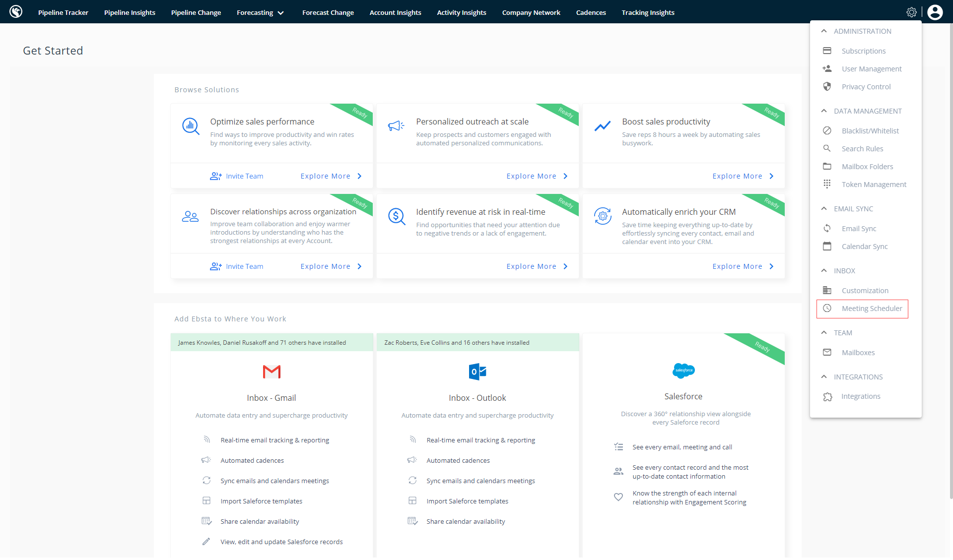953x560 pixels.
Task: Open the Forecasting dropdown menu
Action: click(260, 12)
